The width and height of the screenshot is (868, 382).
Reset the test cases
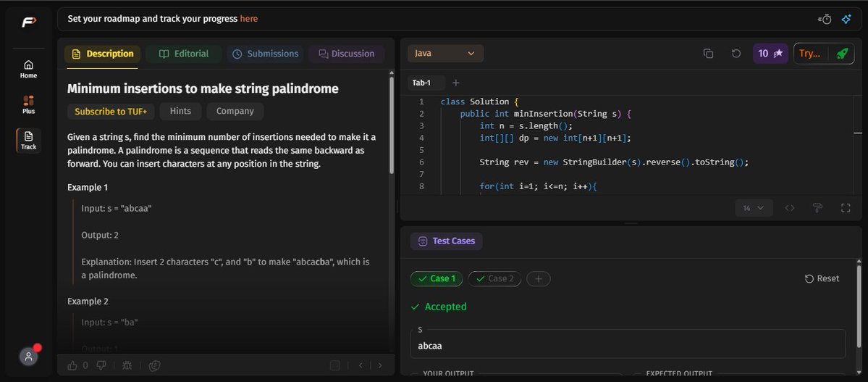[822, 278]
